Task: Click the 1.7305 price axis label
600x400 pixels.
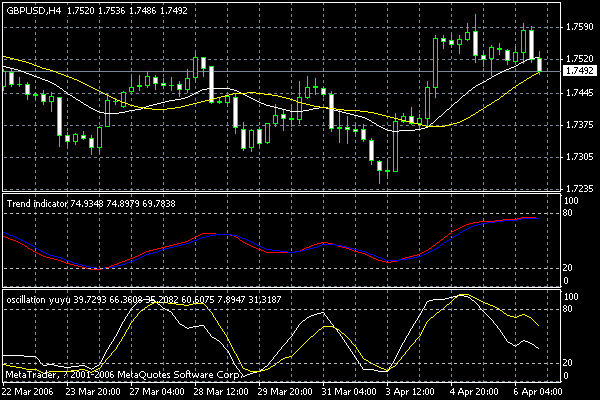Action: click(579, 157)
